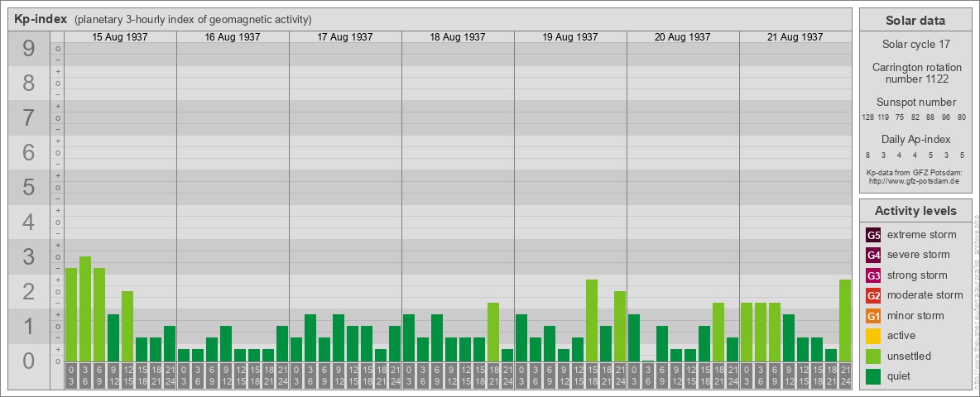The width and height of the screenshot is (980, 397).
Task: Click the light green 19 Aug 15-18h bar
Action: [x=591, y=320]
